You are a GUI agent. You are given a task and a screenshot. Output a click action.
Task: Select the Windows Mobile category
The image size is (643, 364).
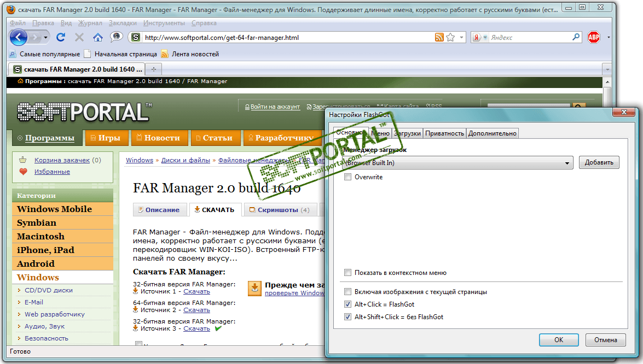pos(62,209)
